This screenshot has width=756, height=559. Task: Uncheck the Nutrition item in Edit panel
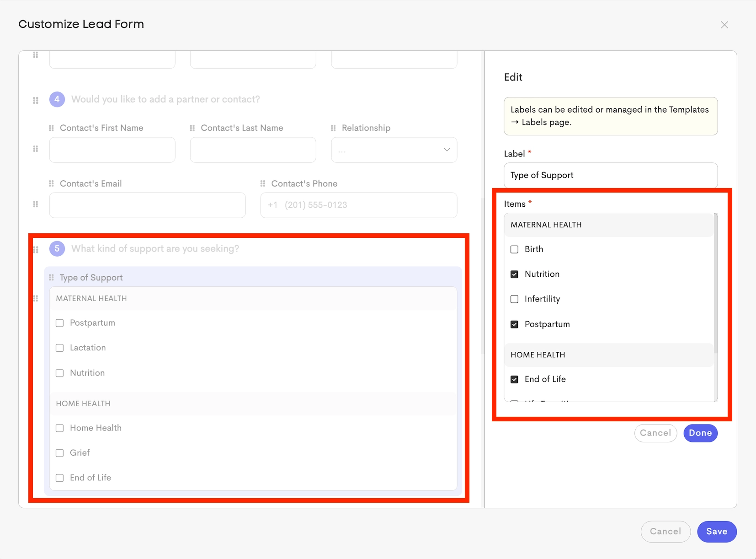point(515,274)
